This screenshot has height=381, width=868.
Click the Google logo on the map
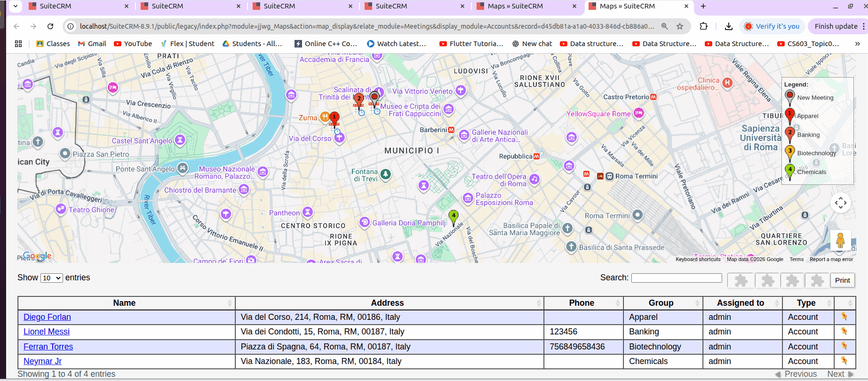(37, 256)
